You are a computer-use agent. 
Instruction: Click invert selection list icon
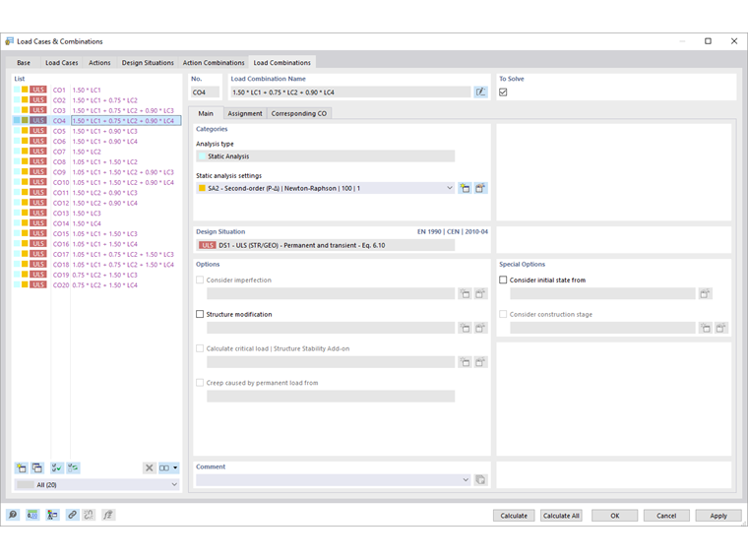coord(73,467)
